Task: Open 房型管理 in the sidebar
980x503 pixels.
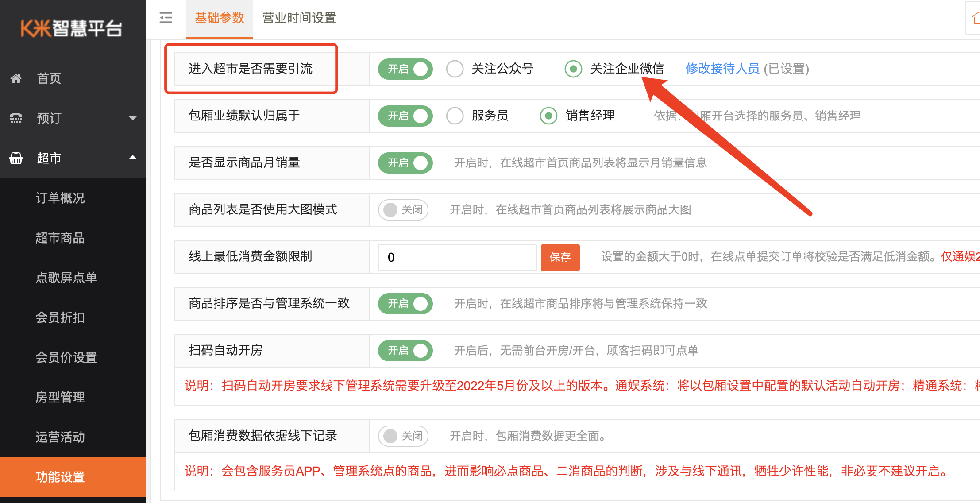Action: 60,397
